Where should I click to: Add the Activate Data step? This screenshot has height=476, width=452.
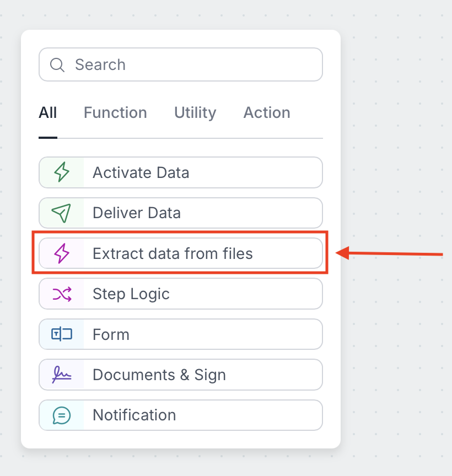181,172
